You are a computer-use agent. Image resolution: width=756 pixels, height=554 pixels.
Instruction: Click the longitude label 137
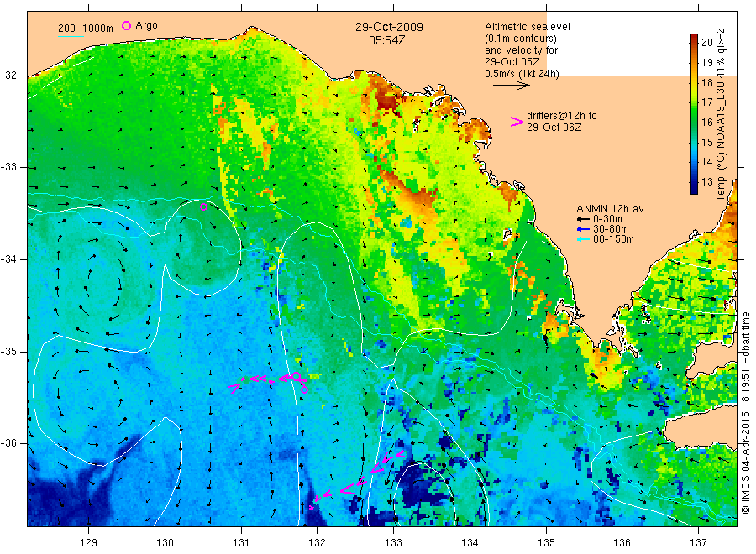click(698, 543)
